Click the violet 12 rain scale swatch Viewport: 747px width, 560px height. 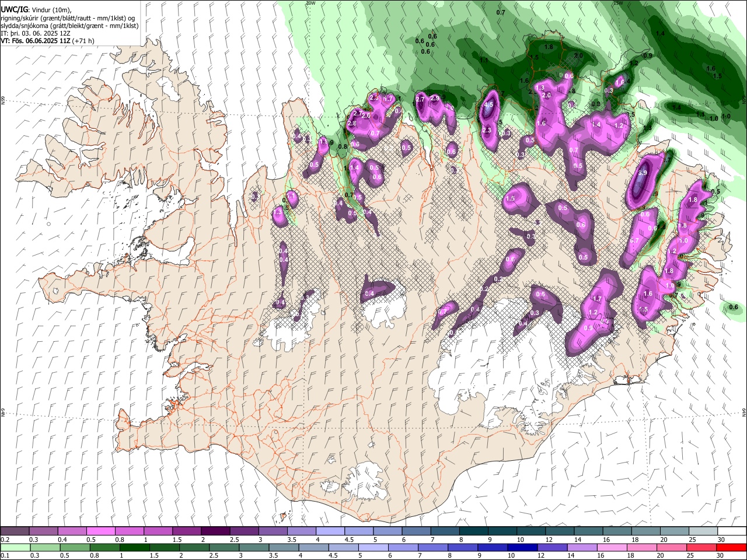pos(552,548)
